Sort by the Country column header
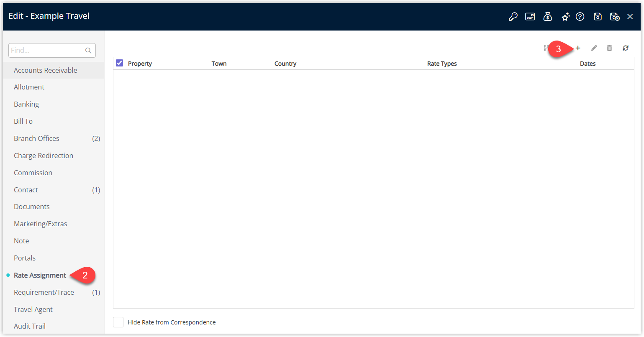This screenshot has width=644, height=337. [285, 64]
